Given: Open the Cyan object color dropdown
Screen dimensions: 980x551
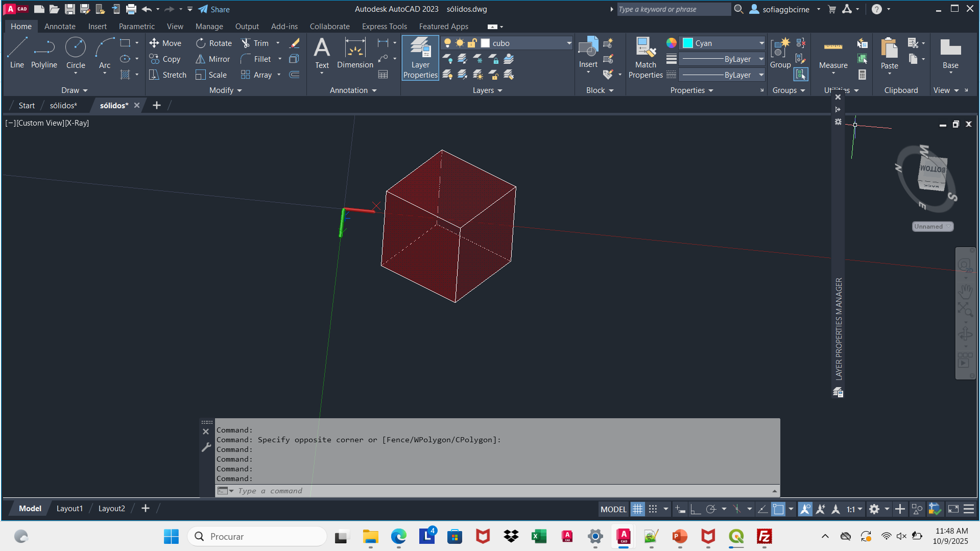Looking at the screenshot, I should [x=761, y=43].
